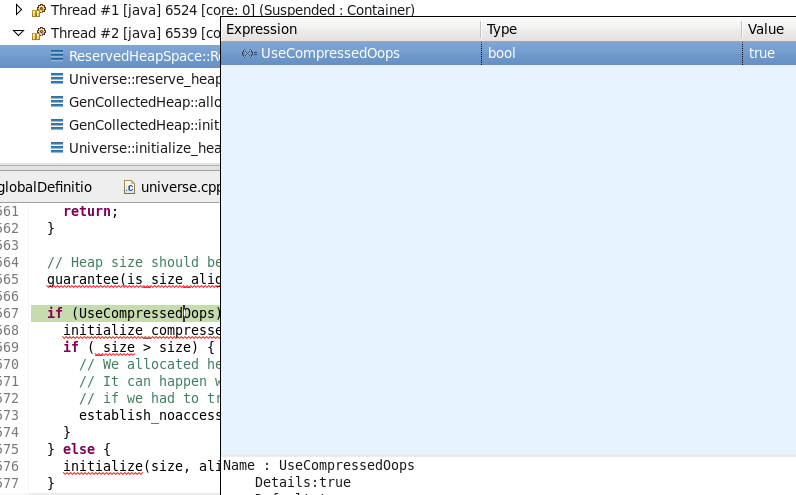796x495 pixels.
Task: Click variable icon beside UseCompressedOops
Action: (x=249, y=53)
